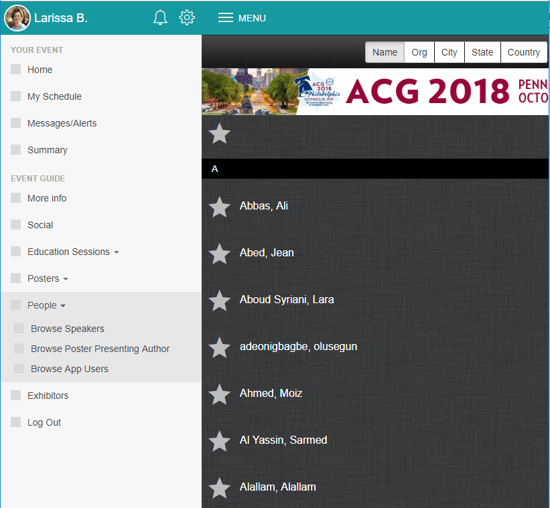Open the settings gear icon
This screenshot has width=550, height=508.
(x=187, y=18)
